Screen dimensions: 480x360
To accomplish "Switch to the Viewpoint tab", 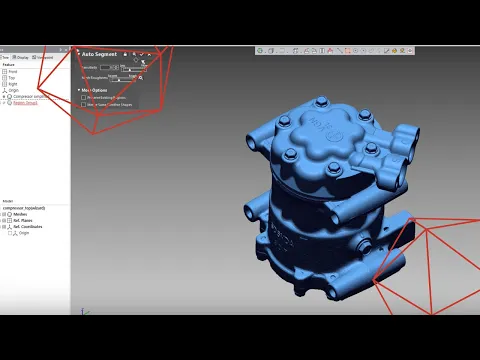I will [x=43, y=57].
